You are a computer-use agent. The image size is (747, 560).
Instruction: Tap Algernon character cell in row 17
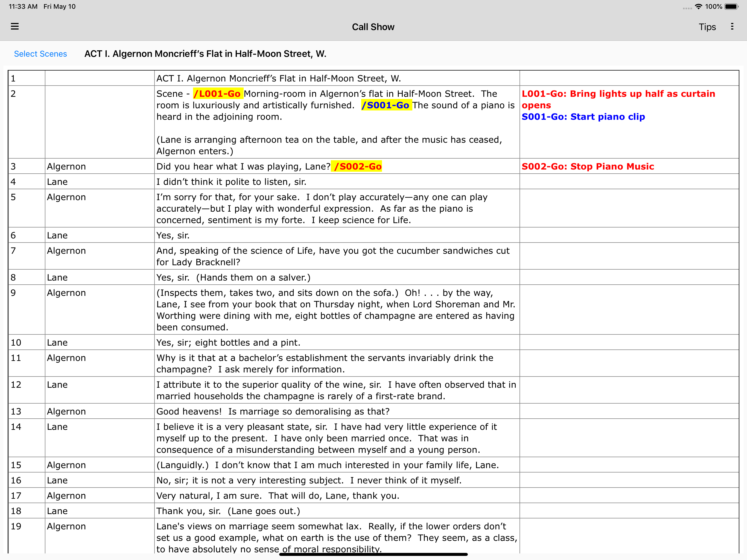[100, 495]
